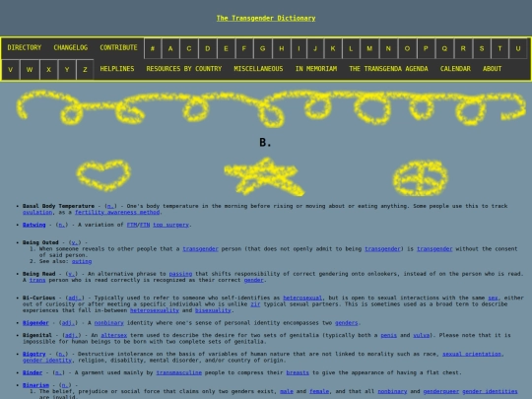The image size is (532, 399).
Task: Follow the nonbinary link in Bigender entry
Action: 108,323
